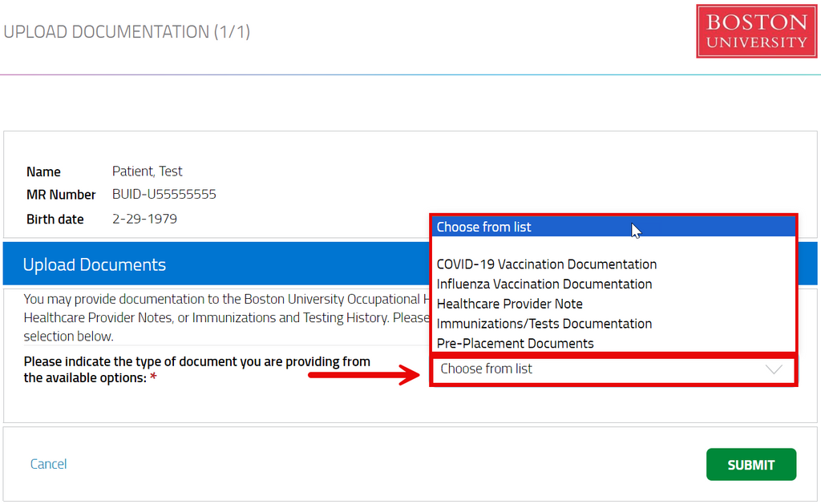Open the document type dropdown field
The image size is (821, 504).
tap(613, 369)
